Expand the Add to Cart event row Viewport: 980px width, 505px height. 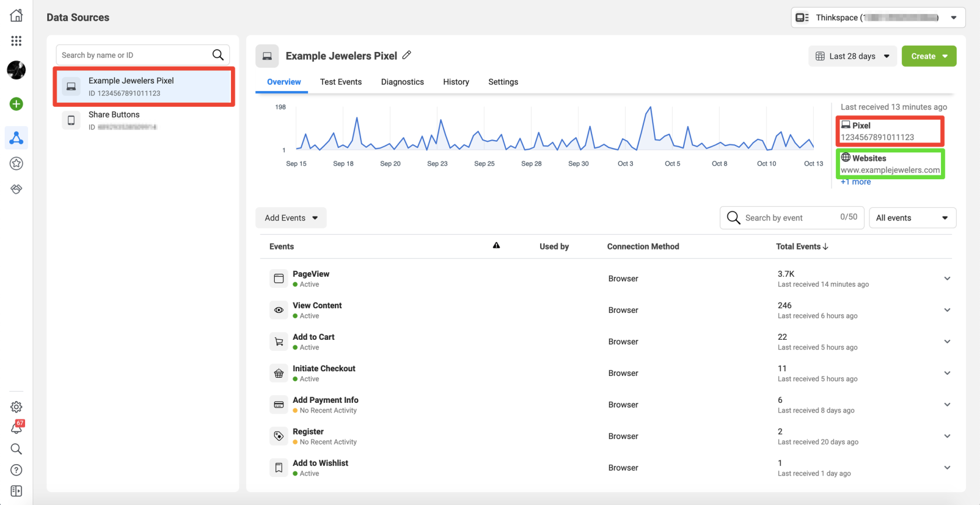(x=947, y=342)
